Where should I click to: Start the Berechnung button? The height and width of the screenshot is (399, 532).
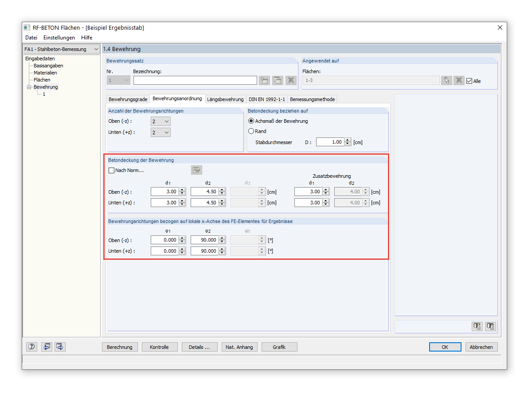tap(120, 347)
